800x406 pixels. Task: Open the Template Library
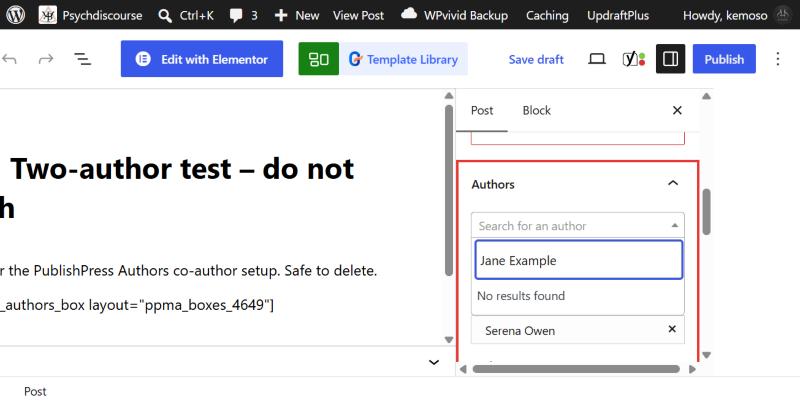pyautogui.click(x=404, y=59)
